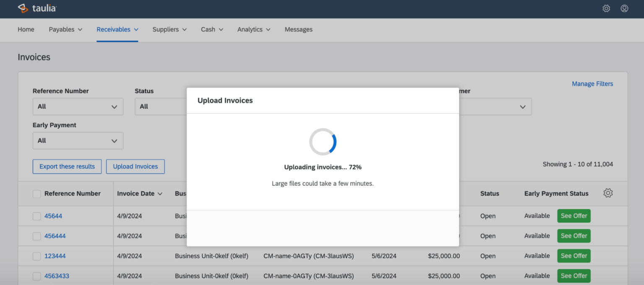Tick the checkbox for invoice 4563433
644x285 pixels.
point(37,276)
